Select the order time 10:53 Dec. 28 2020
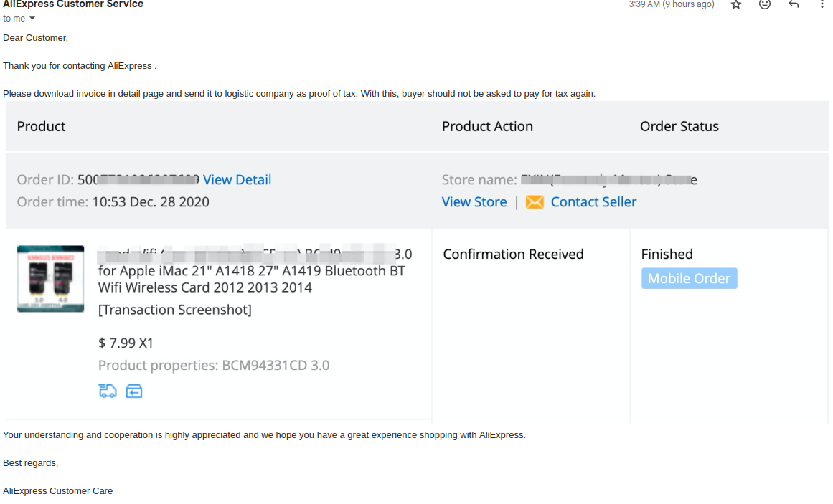Image resolution: width=833 pixels, height=504 pixels. pos(151,201)
